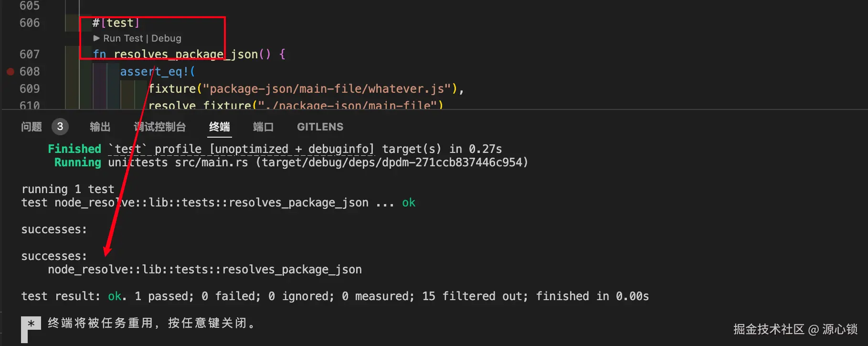Switch to the 输出 output tab
868x346 pixels.
[100, 127]
